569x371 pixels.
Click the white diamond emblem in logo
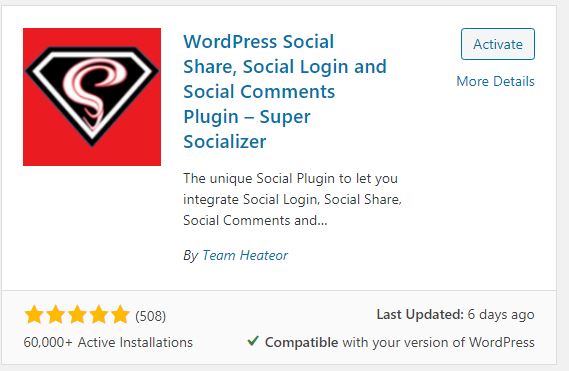pyautogui.click(x=92, y=94)
